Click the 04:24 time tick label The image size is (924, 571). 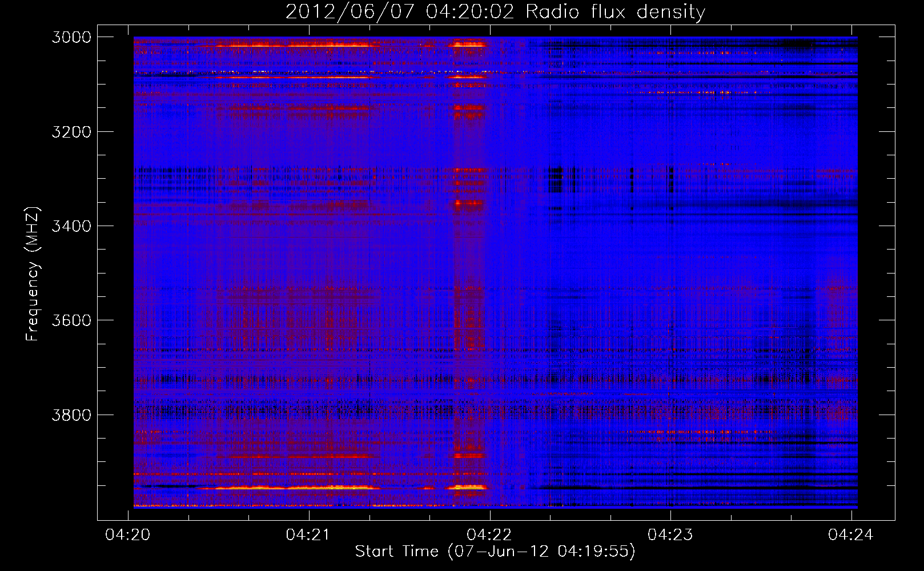851,535
